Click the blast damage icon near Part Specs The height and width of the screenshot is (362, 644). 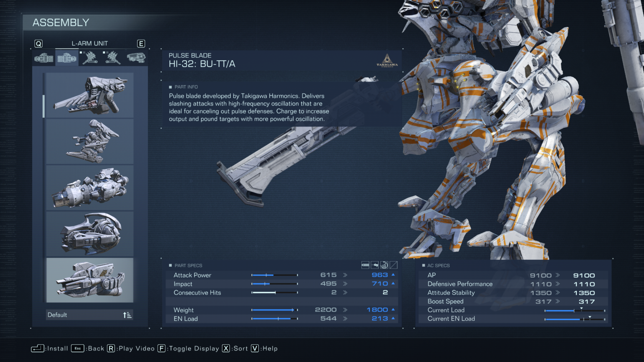click(x=384, y=265)
